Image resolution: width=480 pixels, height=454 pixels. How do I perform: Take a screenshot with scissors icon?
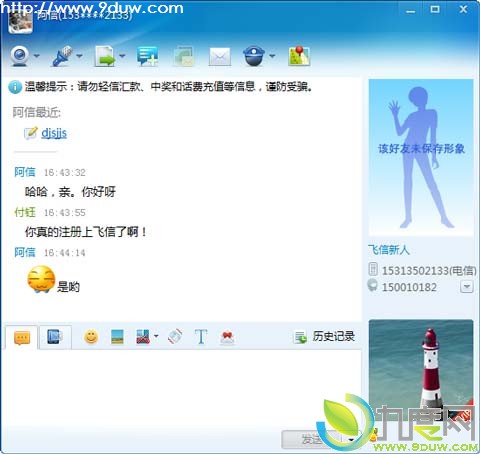143,337
